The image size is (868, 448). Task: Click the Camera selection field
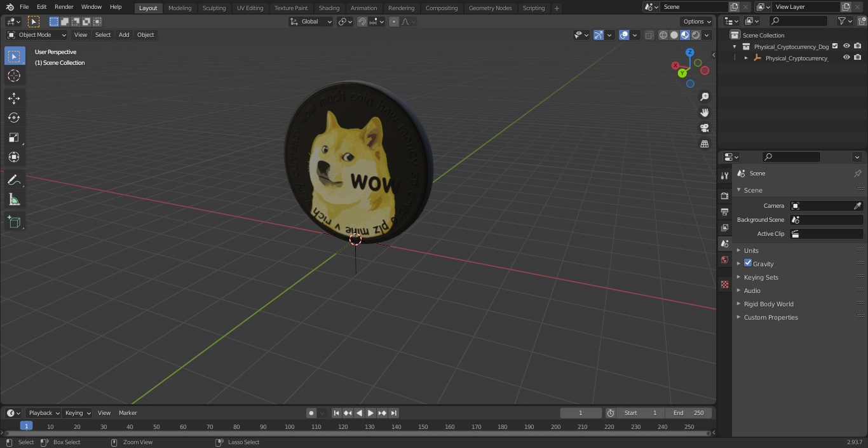821,206
